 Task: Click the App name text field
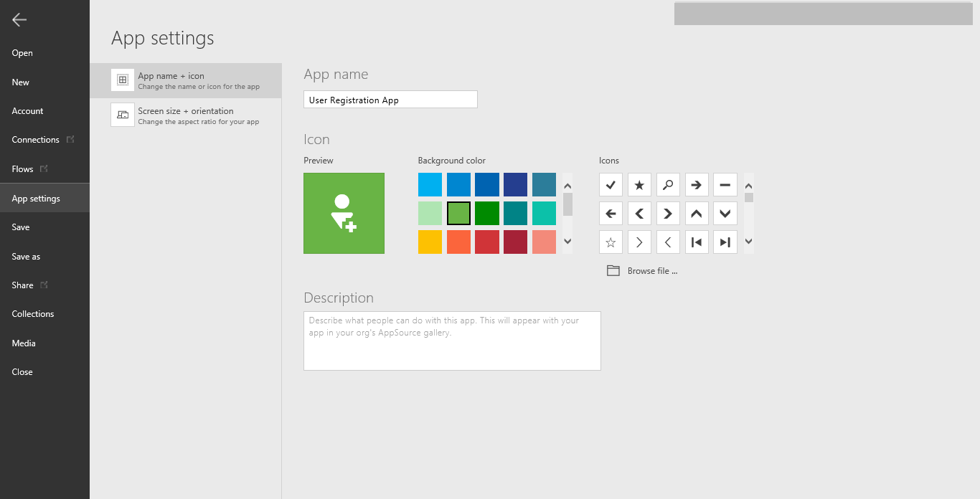(x=390, y=100)
